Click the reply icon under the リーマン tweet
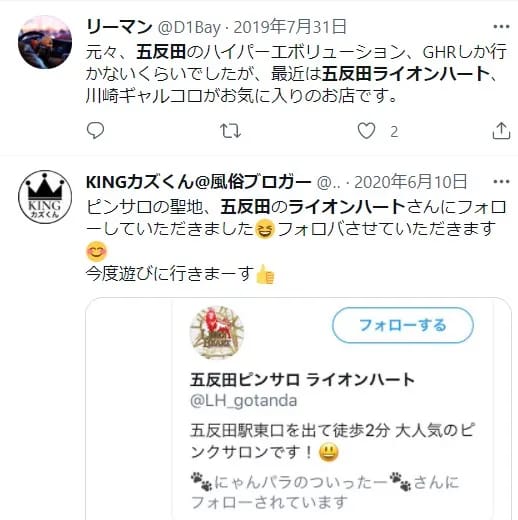This screenshot has height=520, width=518. (95, 130)
